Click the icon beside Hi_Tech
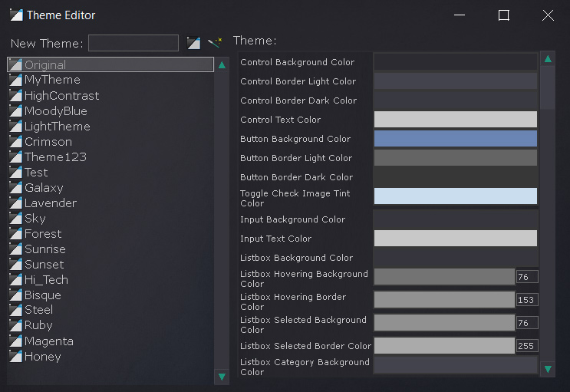 tap(15, 279)
